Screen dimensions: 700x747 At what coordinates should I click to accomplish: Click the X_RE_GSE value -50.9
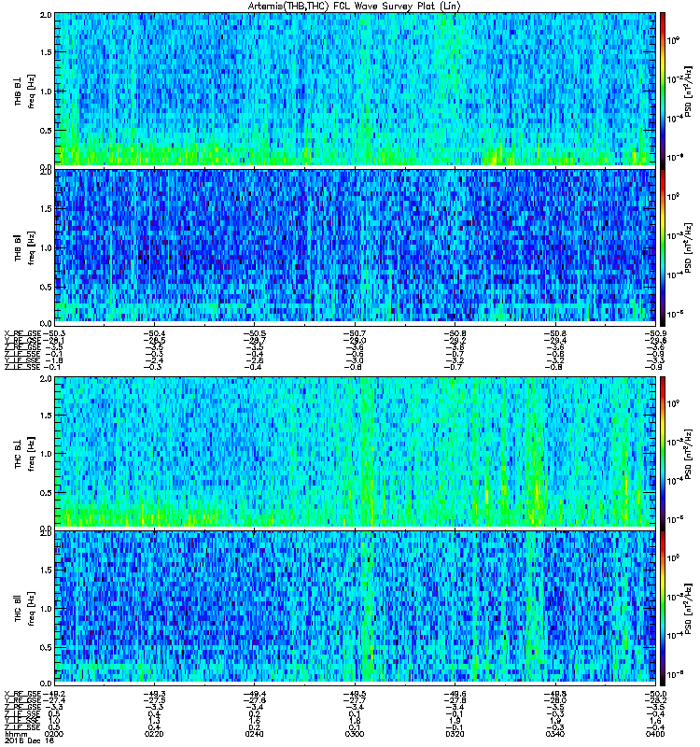656,333
